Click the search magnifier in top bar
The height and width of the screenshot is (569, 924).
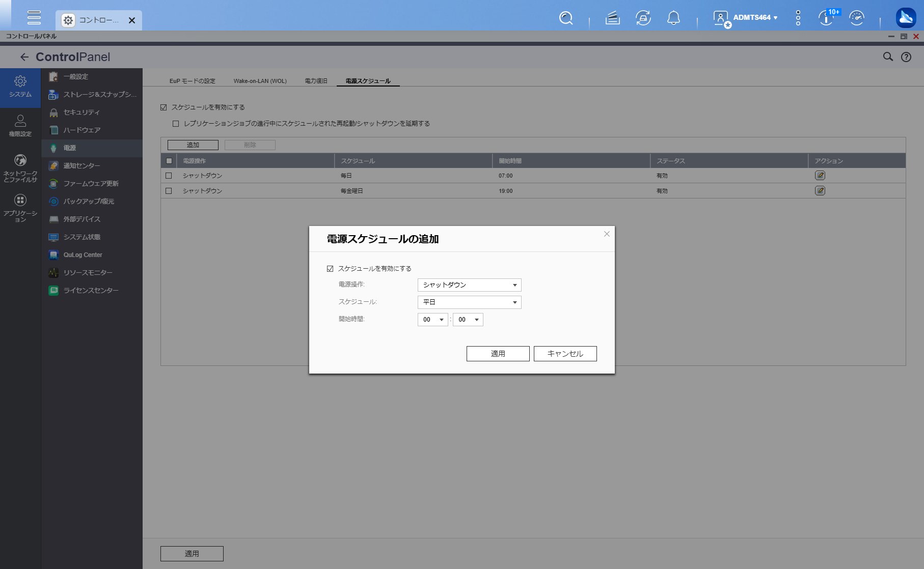[566, 18]
